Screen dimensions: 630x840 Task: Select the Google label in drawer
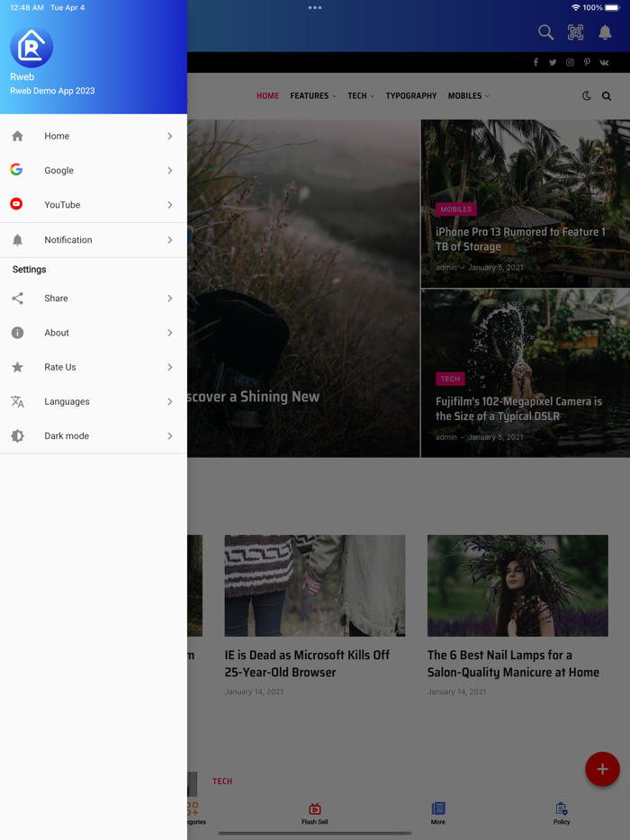click(x=59, y=170)
